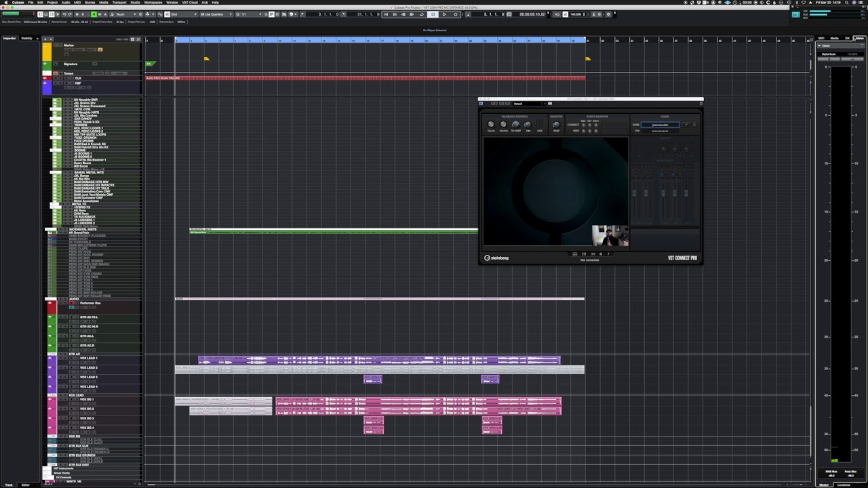Click the Play button in the transport
This screenshot has width=868, height=488.
(444, 14)
